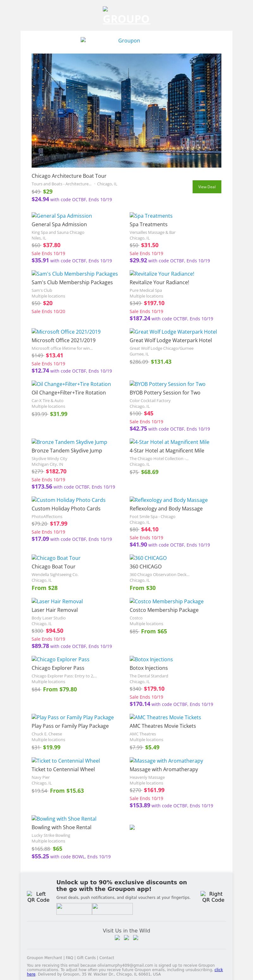This screenshot has height=980, width=253.
Task: Open the Contact footer link
Action: pos(107,958)
